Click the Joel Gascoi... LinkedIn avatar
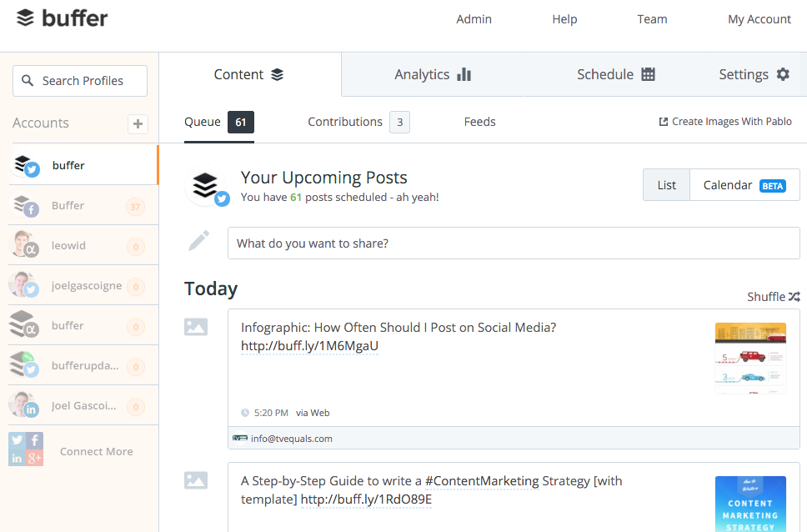 (x=24, y=405)
